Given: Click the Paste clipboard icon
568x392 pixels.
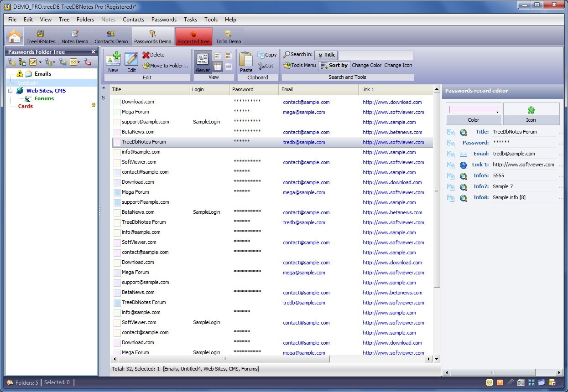Looking at the screenshot, I should (x=246, y=59).
